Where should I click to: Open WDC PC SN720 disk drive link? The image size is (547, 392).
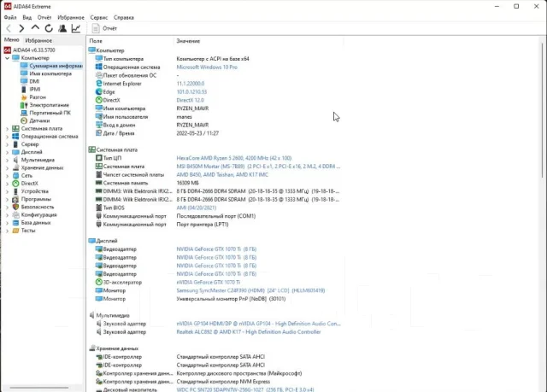(x=245, y=389)
